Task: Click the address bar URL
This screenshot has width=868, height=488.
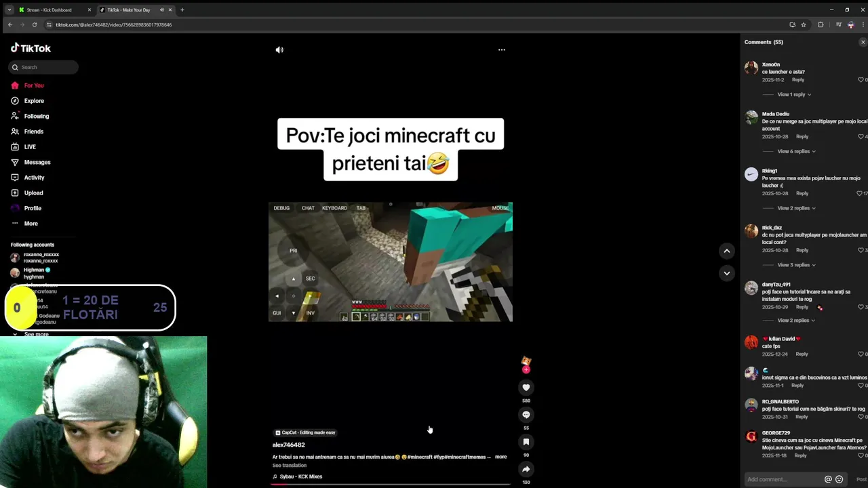Action: coord(113,24)
